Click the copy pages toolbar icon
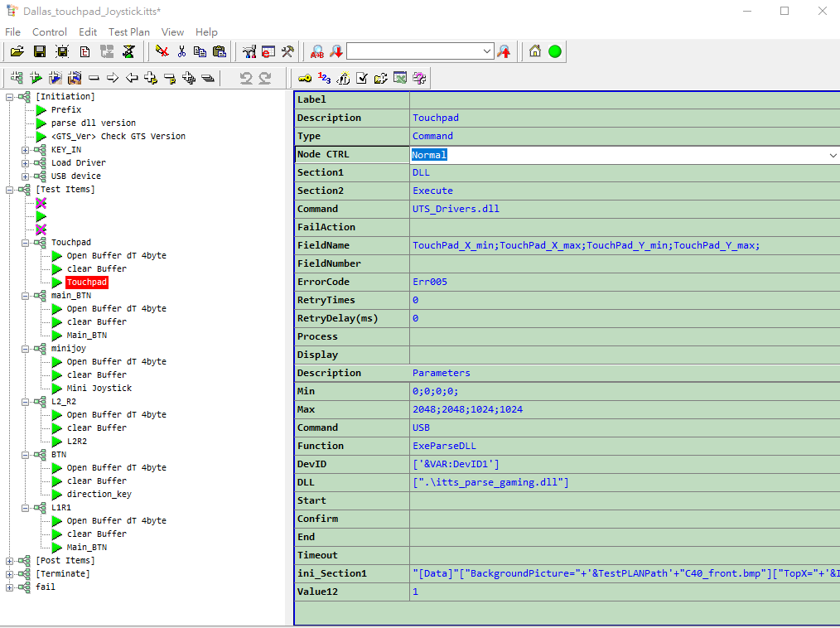Screen dimensions: 840x628 point(200,51)
